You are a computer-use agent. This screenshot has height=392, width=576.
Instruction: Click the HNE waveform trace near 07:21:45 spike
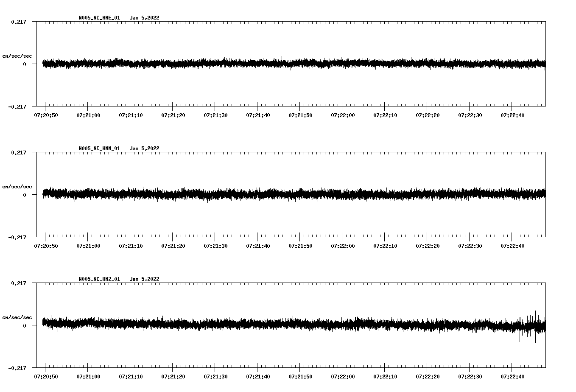tap(282, 63)
